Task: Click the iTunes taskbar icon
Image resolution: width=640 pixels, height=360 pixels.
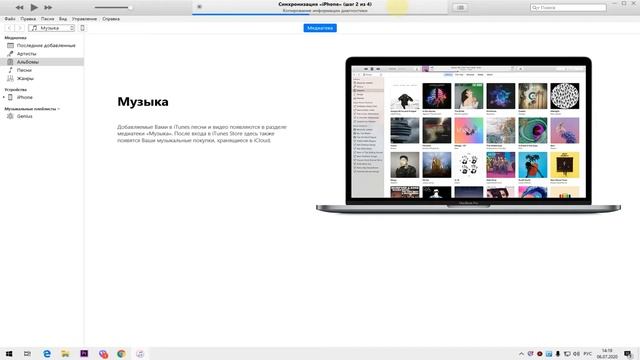Action: point(140,353)
